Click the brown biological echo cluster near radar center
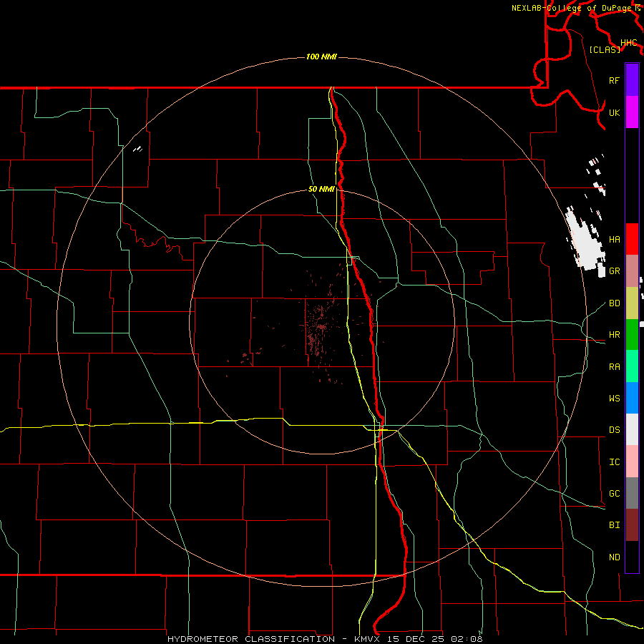The image size is (644, 644). (x=320, y=327)
